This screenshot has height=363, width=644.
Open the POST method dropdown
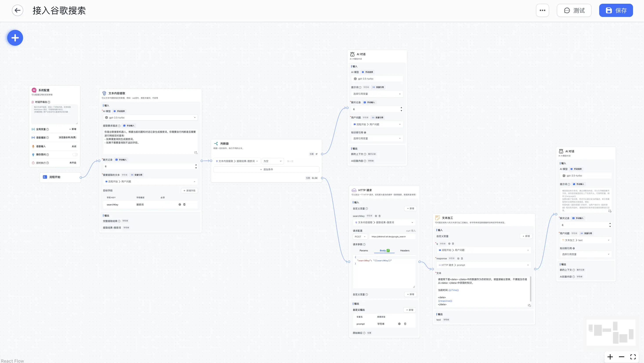pos(360,237)
